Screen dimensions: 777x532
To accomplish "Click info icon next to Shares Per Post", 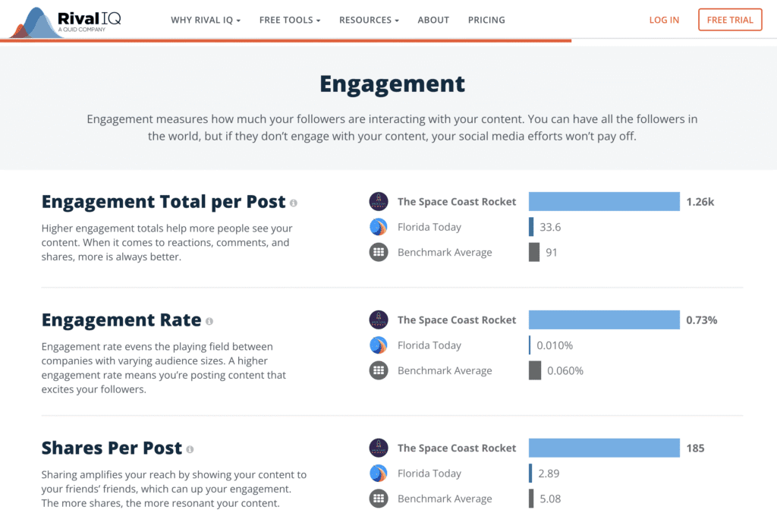I will 190,449.
